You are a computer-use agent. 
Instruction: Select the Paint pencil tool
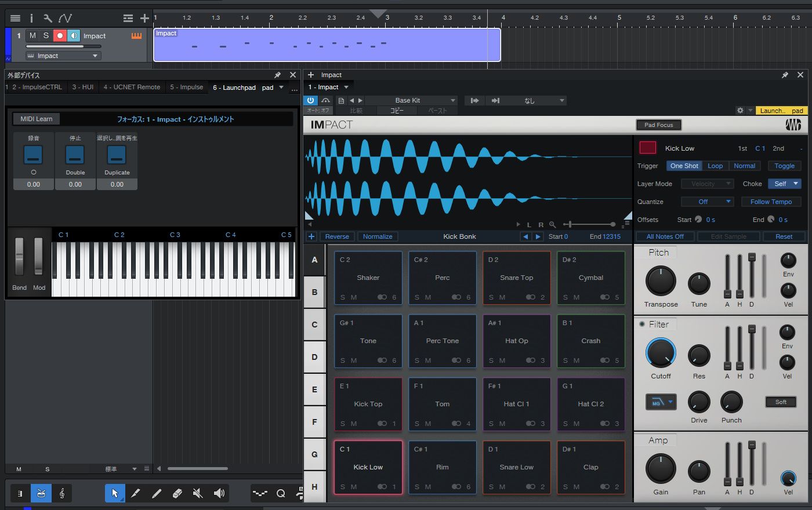(156, 493)
